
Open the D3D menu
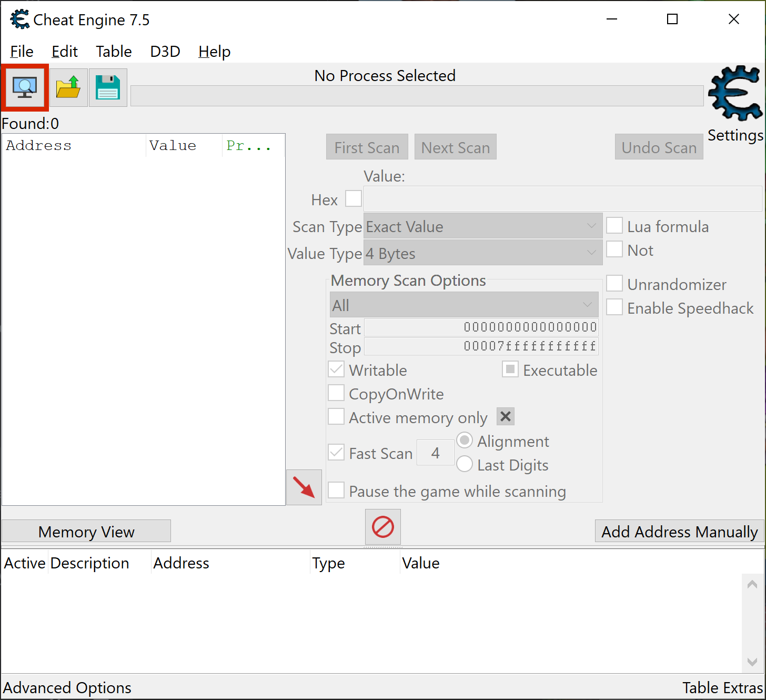tap(165, 52)
